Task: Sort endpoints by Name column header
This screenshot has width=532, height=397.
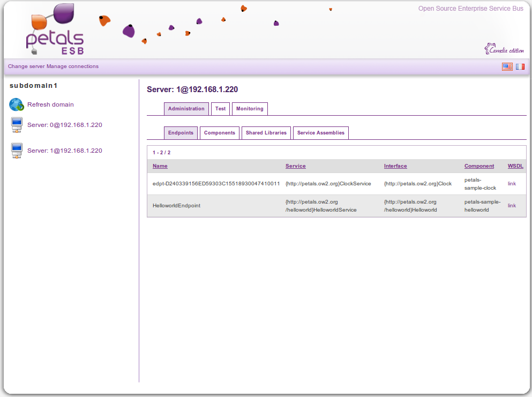Action: coord(160,166)
